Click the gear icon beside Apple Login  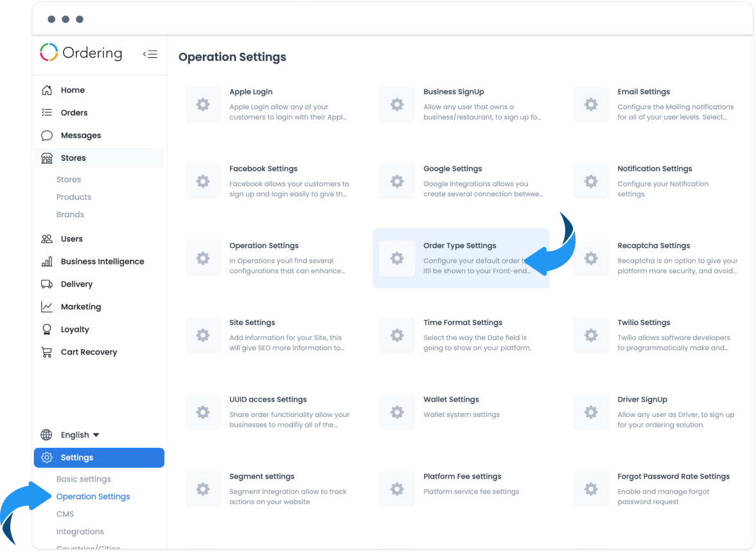click(203, 104)
